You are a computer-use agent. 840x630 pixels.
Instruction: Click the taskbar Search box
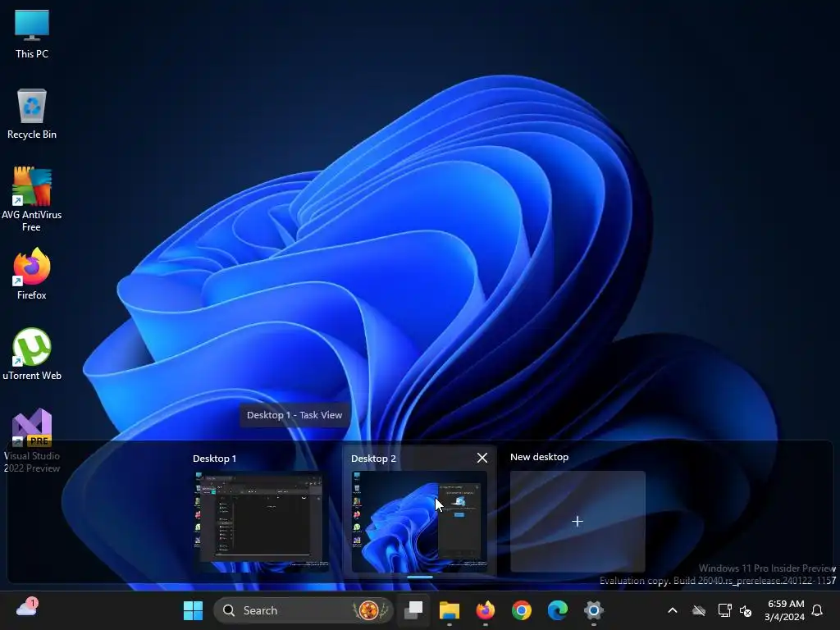(x=304, y=610)
